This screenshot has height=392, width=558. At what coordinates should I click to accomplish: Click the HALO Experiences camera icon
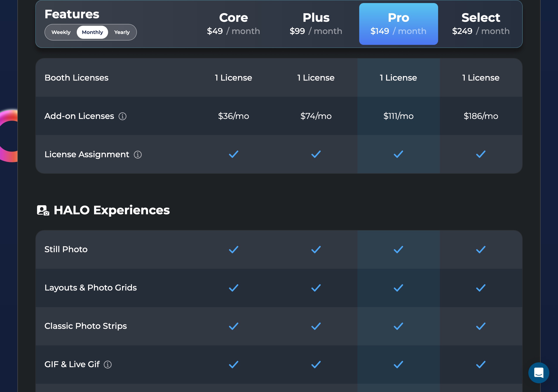43,210
